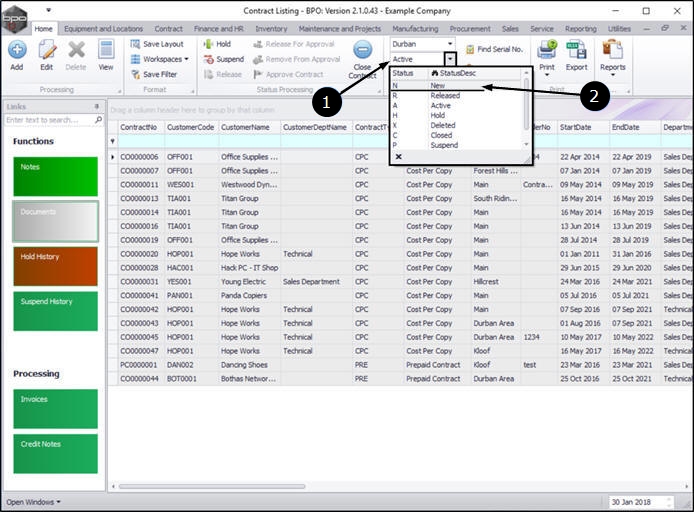Viewport: 694px width, 512px height.
Task: Open the Procurement ribbon tab
Action: coord(470,29)
